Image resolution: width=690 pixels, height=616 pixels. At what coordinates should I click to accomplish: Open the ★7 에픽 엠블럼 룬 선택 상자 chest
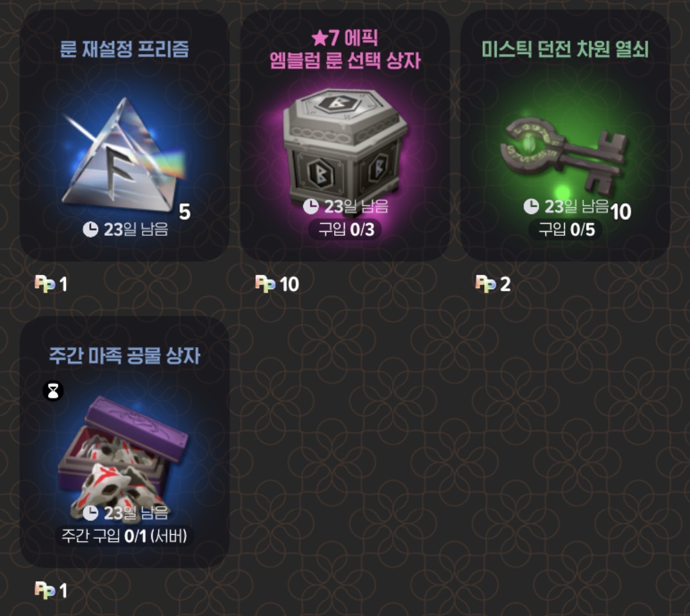point(345,144)
